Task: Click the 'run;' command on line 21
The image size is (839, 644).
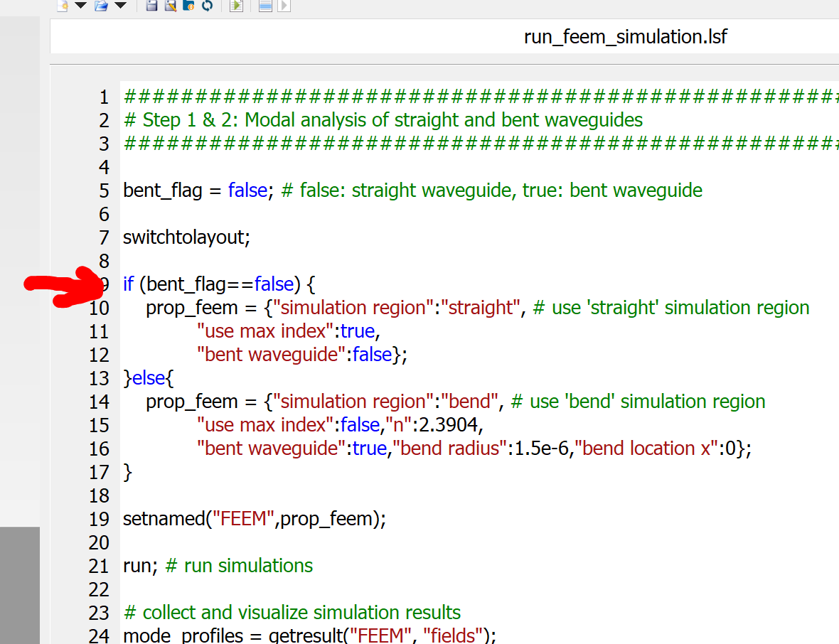Action: 141,566
